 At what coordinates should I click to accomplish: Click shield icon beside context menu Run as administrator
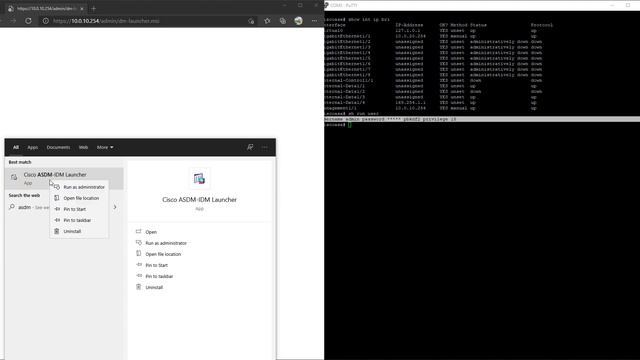57,187
